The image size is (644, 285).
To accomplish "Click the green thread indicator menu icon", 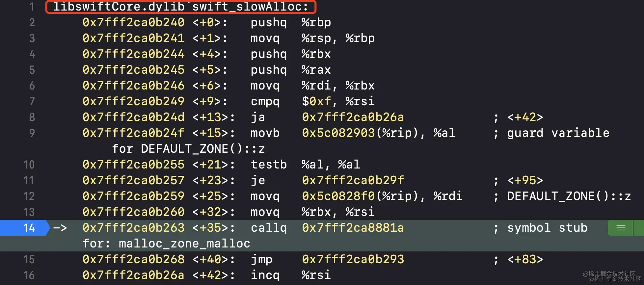I will click(x=621, y=228).
